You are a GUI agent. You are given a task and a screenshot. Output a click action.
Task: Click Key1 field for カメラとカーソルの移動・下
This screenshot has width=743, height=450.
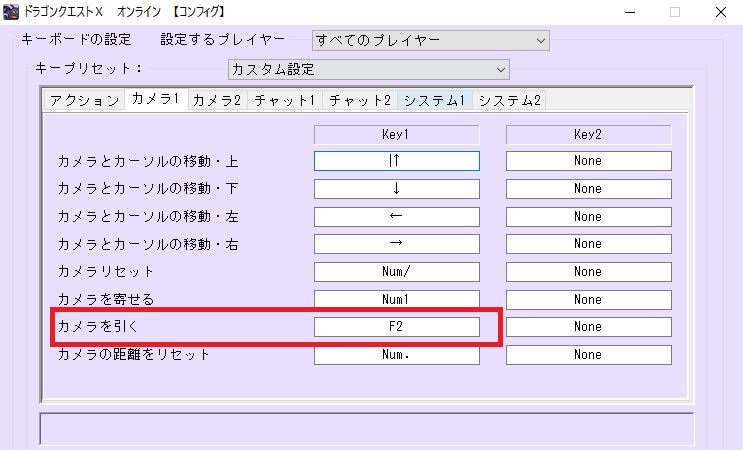tap(397, 189)
